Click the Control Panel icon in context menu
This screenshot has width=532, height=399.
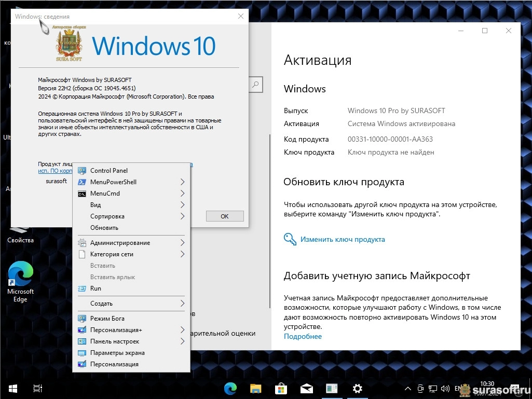click(82, 171)
